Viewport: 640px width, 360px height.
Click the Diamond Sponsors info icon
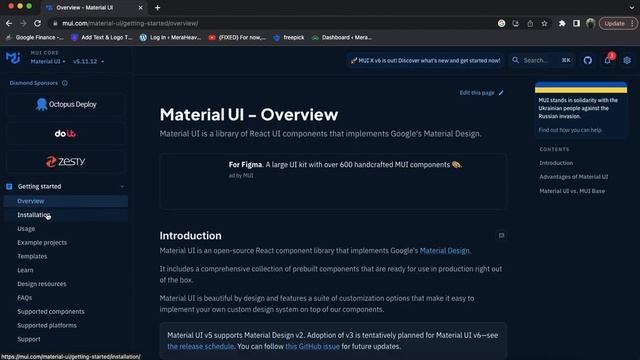[x=65, y=83]
